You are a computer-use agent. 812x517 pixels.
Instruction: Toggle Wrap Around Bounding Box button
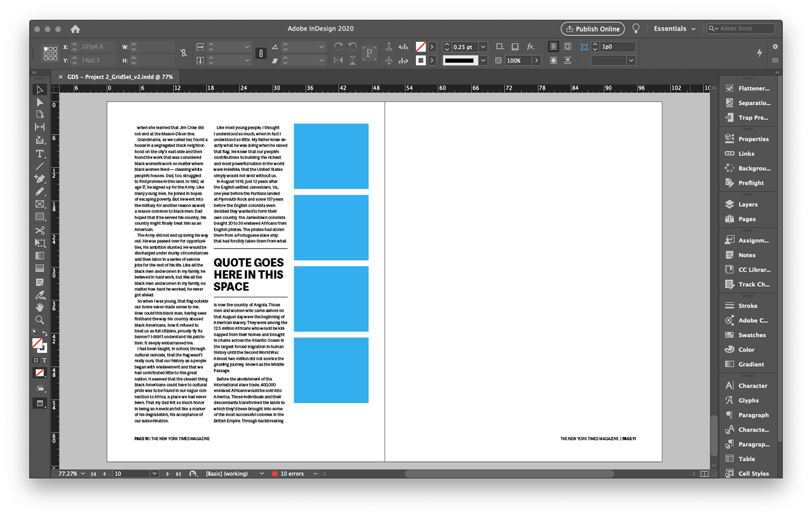coord(567,46)
